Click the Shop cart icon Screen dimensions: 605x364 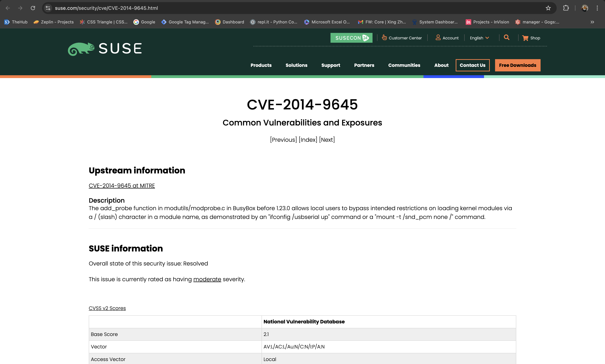525,38
